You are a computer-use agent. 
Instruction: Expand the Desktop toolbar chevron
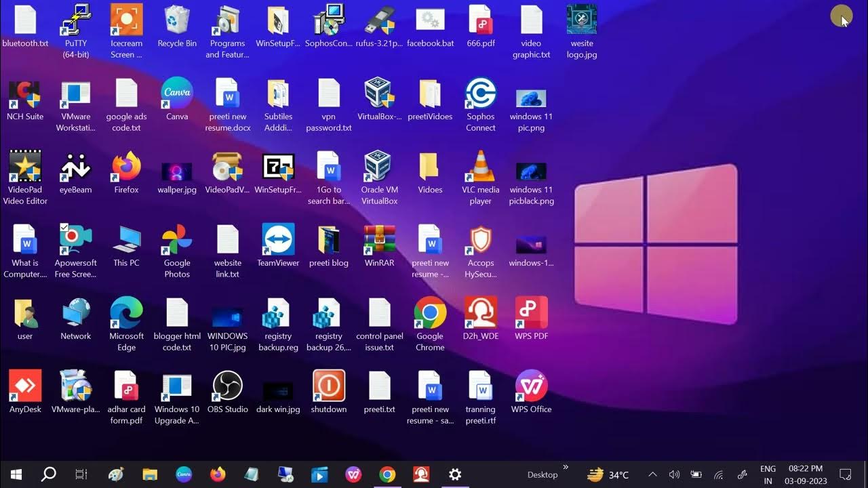click(x=566, y=467)
